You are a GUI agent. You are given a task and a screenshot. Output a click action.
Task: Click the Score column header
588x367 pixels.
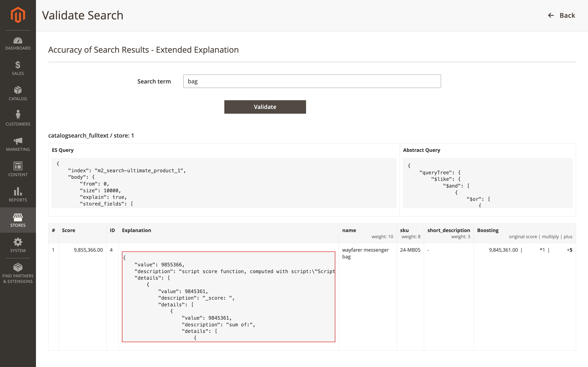[x=68, y=230]
